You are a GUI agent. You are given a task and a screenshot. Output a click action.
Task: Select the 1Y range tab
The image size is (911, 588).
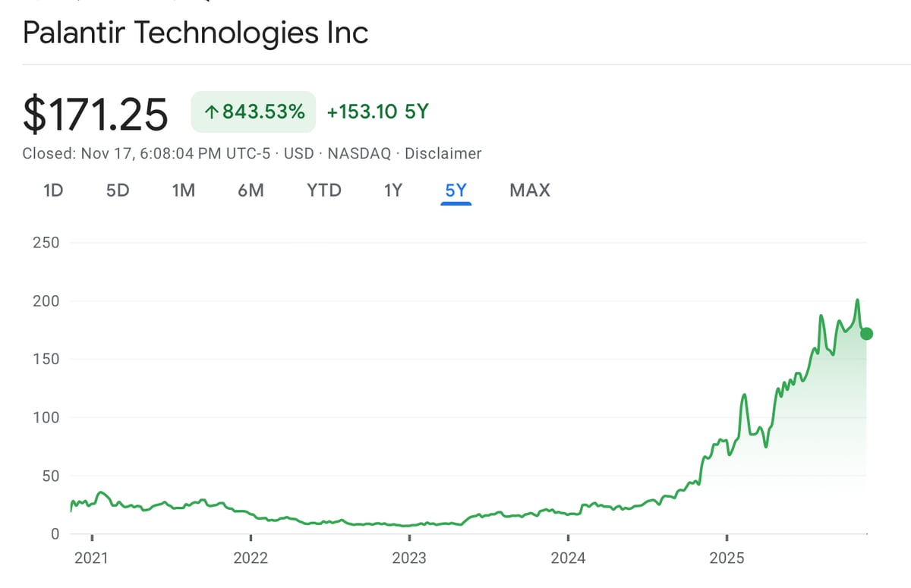392,190
